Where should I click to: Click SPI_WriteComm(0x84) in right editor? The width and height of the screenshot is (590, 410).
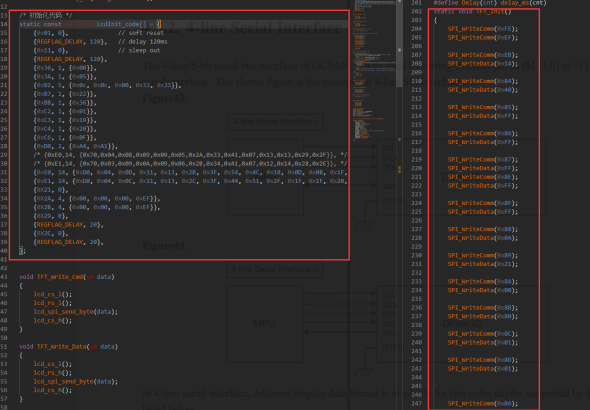tap(483, 81)
